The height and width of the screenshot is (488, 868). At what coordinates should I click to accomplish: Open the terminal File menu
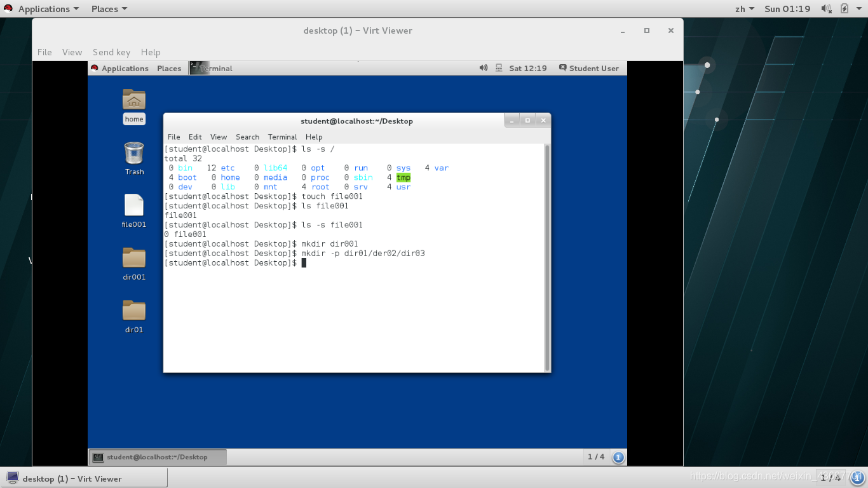173,137
